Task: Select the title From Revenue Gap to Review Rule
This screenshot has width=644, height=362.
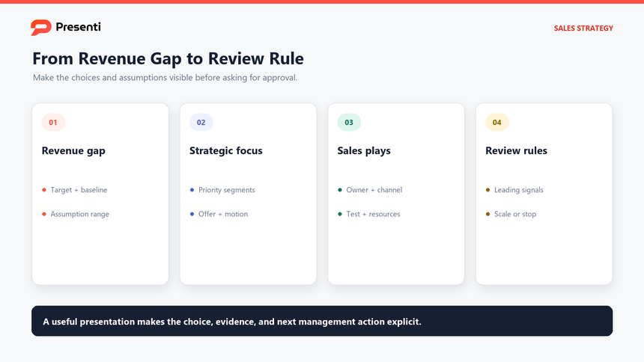Action: (x=168, y=58)
